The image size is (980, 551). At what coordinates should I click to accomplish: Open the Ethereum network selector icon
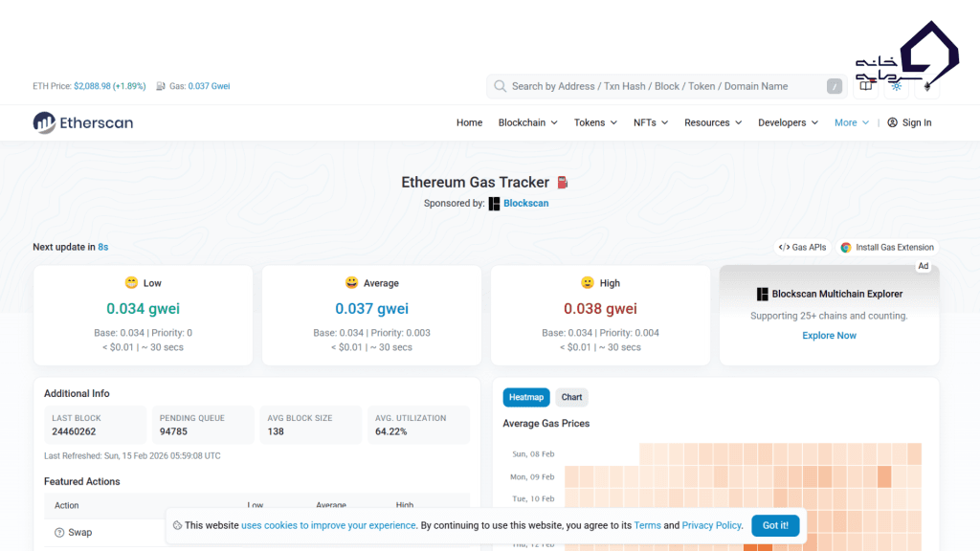pyautogui.click(x=926, y=86)
